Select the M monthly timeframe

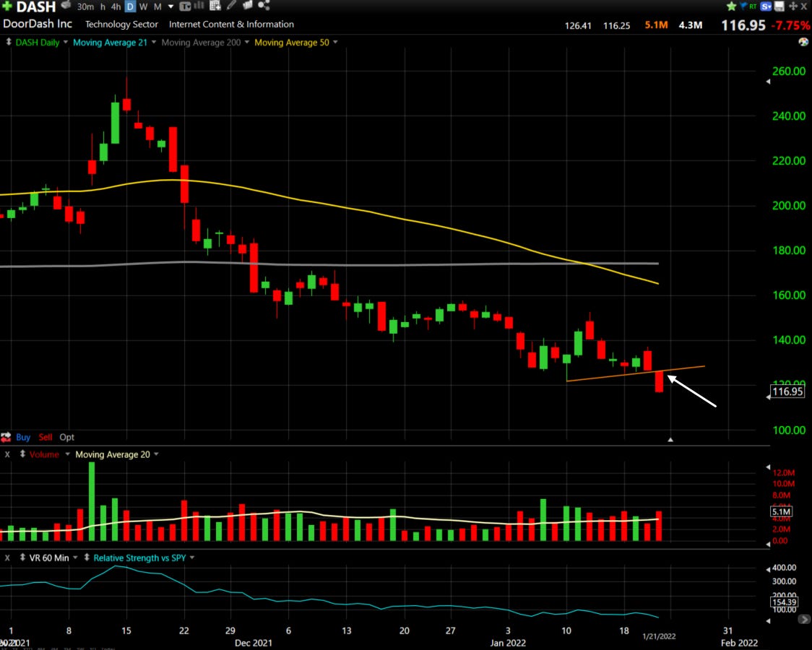point(157,6)
